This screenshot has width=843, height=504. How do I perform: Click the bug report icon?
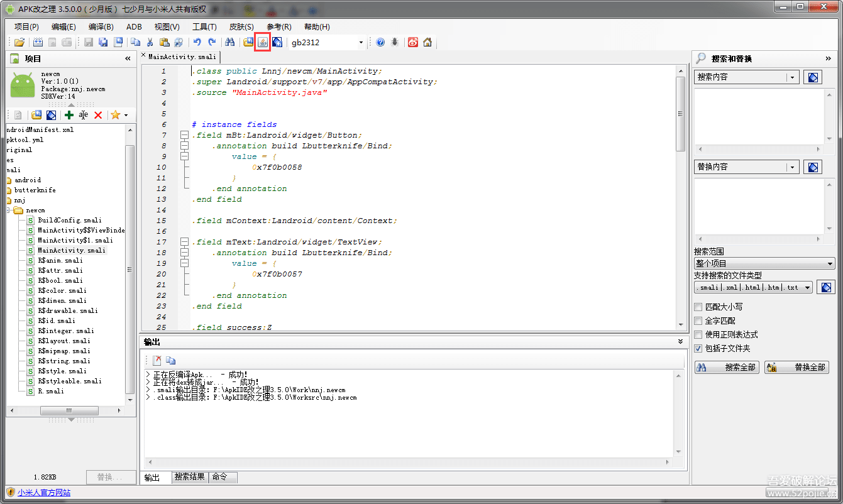tap(395, 42)
